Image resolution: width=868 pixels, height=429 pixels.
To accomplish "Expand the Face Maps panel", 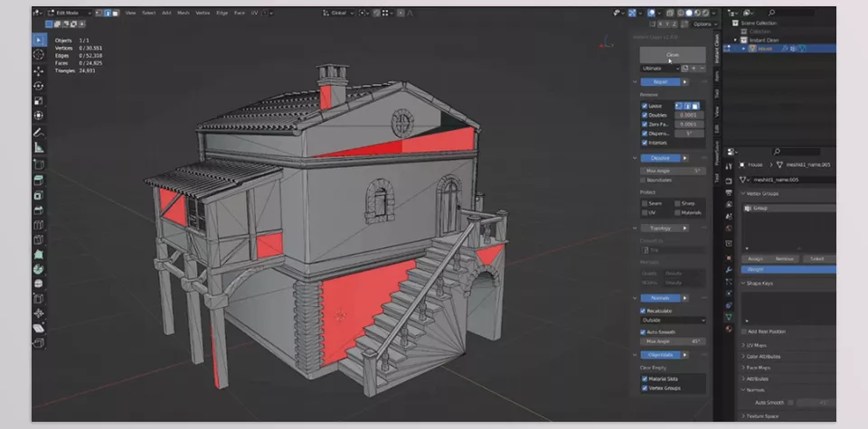I will [759, 368].
